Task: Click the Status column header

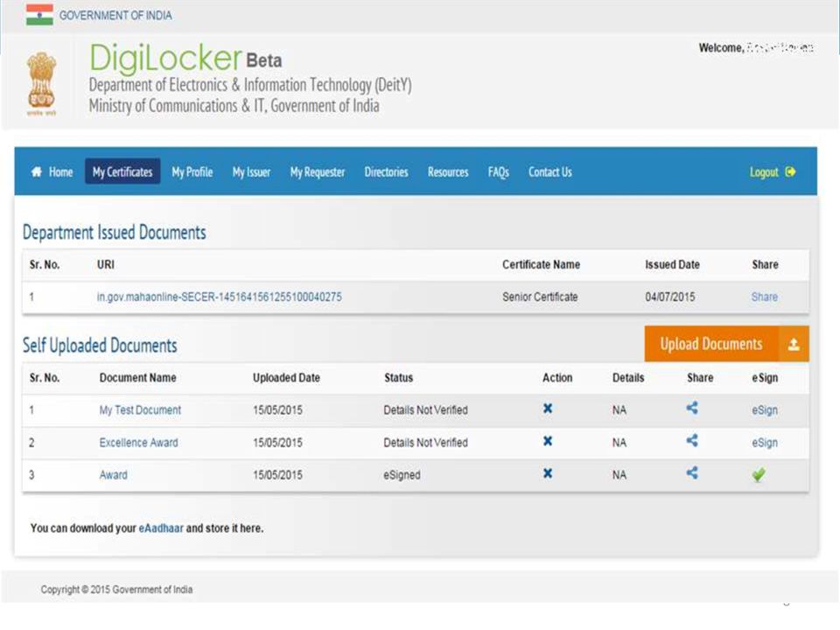Action: [x=399, y=378]
